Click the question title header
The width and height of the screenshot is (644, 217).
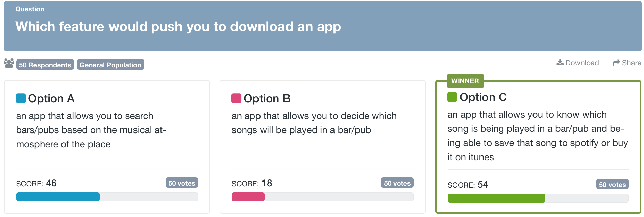pos(178,27)
